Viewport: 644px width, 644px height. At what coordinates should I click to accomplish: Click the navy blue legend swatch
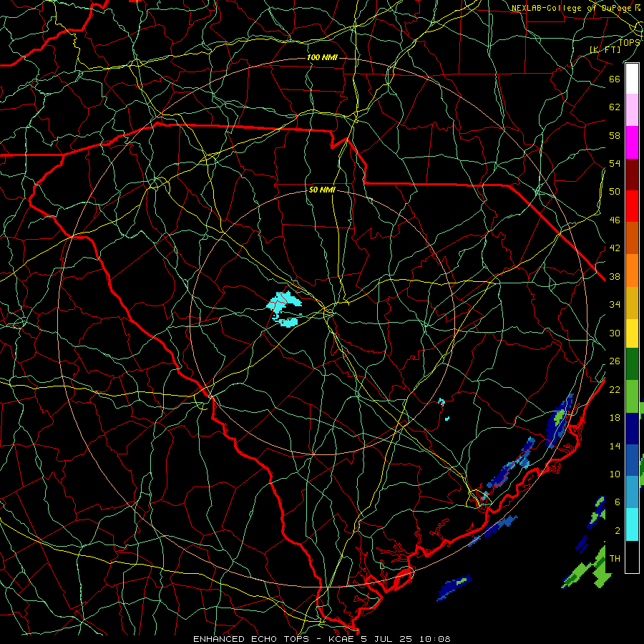[632, 429]
